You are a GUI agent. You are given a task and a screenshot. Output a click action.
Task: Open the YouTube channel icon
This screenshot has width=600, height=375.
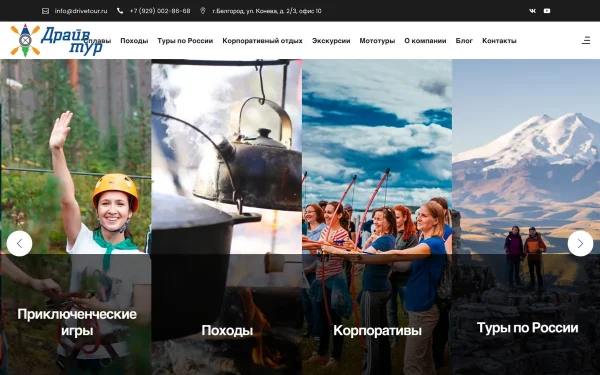547,11
